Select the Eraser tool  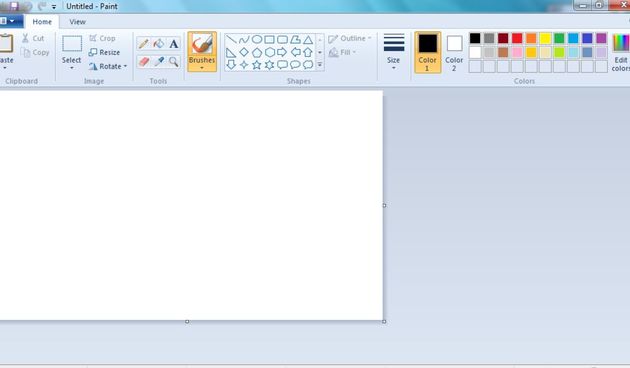click(x=144, y=61)
